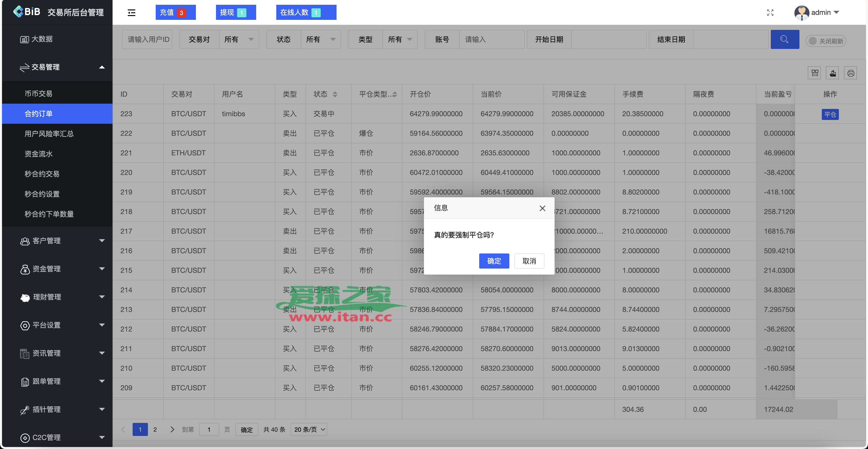Open the admin account dropdown
This screenshot has width=868, height=449.
click(822, 13)
